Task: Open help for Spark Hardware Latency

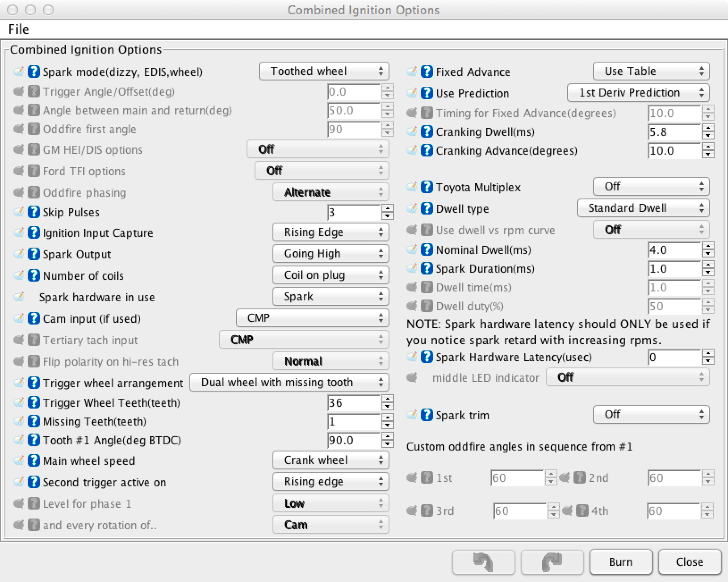Action: (x=427, y=357)
